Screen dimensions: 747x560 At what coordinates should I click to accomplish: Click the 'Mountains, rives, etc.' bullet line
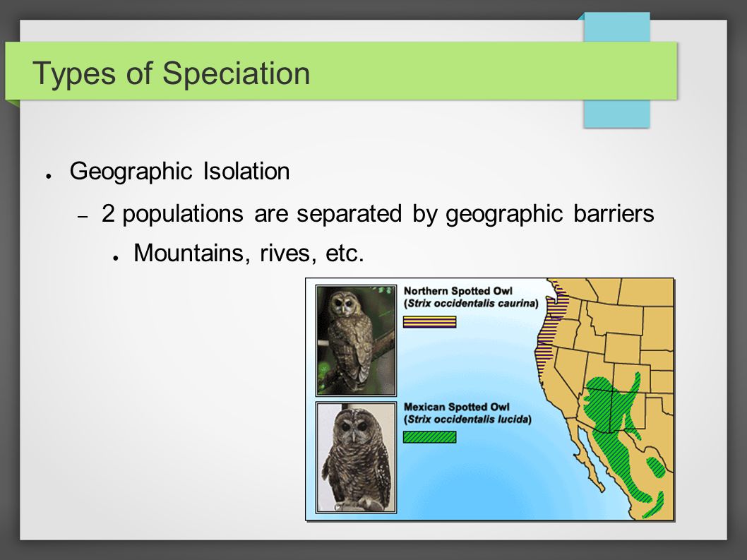(249, 253)
